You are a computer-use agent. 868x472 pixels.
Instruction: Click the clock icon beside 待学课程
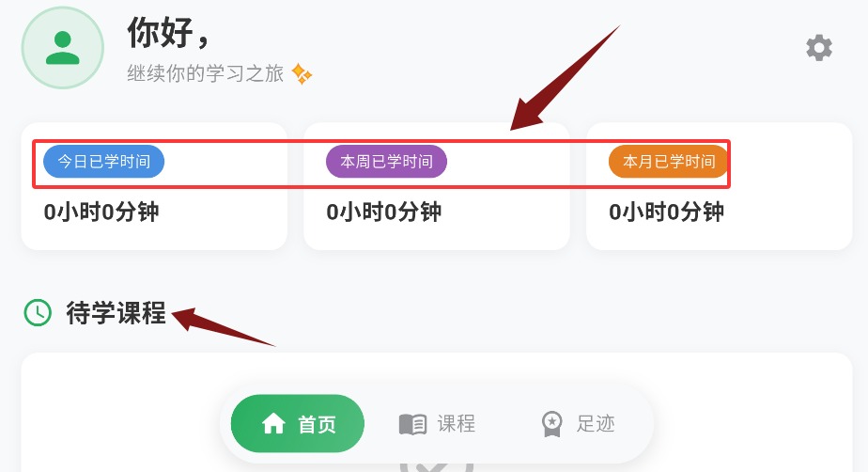pos(38,312)
